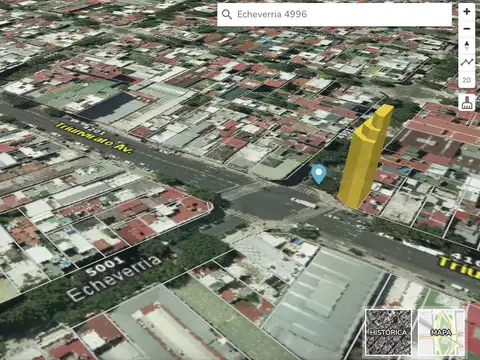Click the paint brush tool icon
The height and width of the screenshot is (360, 480).
[x=467, y=102]
